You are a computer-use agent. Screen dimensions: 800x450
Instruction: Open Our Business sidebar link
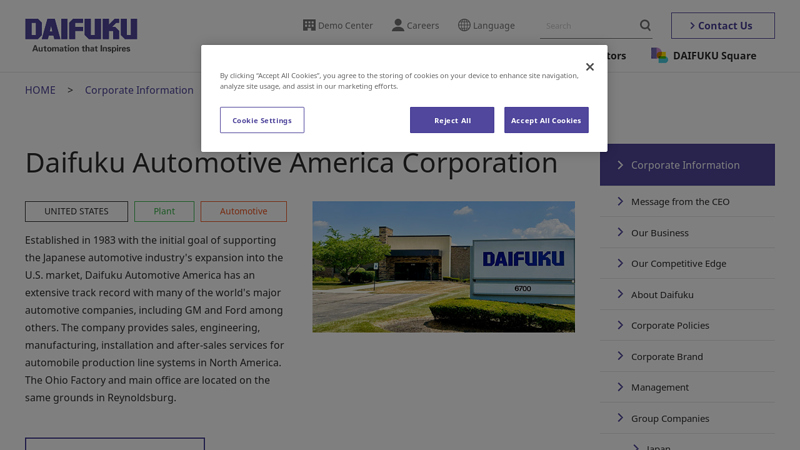coord(660,233)
